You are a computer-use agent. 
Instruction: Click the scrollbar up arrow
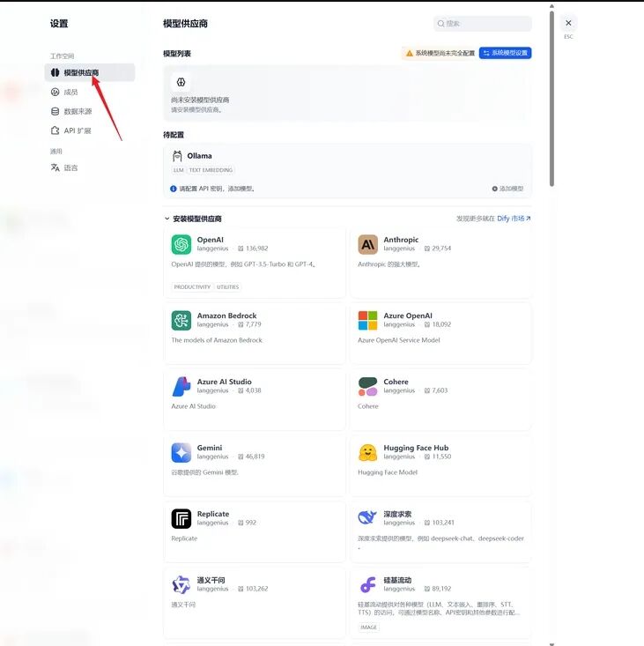551,6
